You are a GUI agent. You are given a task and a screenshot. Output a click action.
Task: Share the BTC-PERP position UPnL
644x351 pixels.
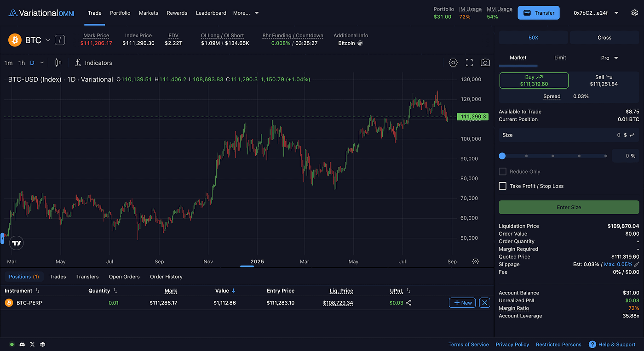pyautogui.click(x=408, y=303)
